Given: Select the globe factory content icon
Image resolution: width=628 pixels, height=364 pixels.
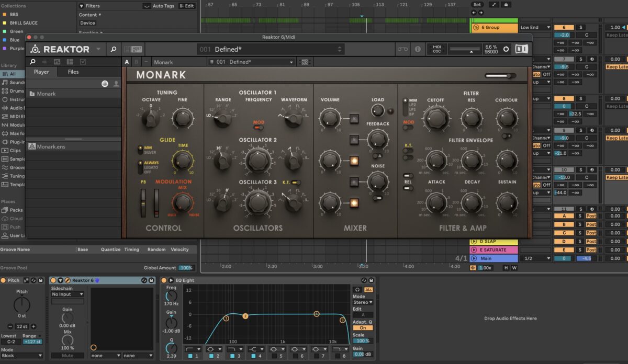Looking at the screenshot, I should click(105, 84).
